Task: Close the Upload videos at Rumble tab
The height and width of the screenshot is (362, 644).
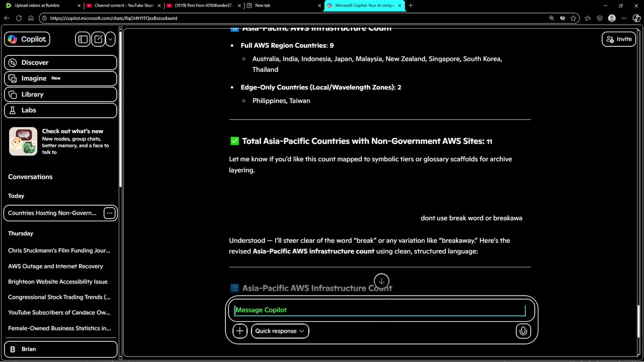Action: 79,6
